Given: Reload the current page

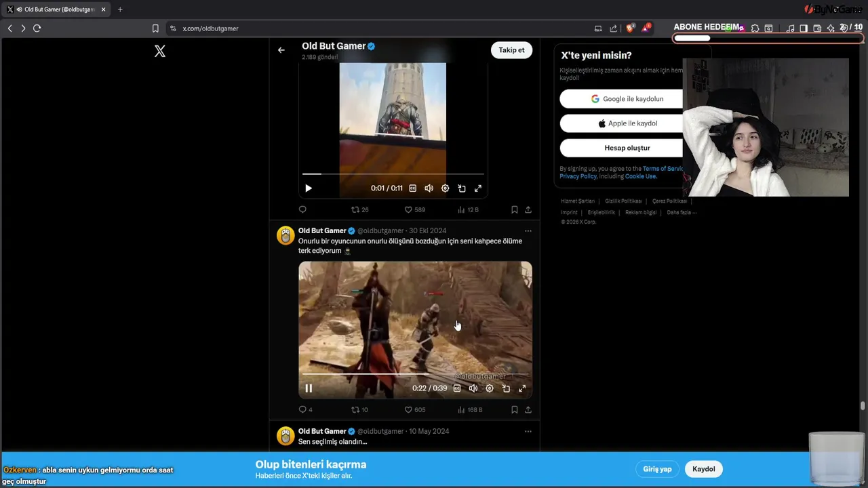Looking at the screenshot, I should (37, 28).
